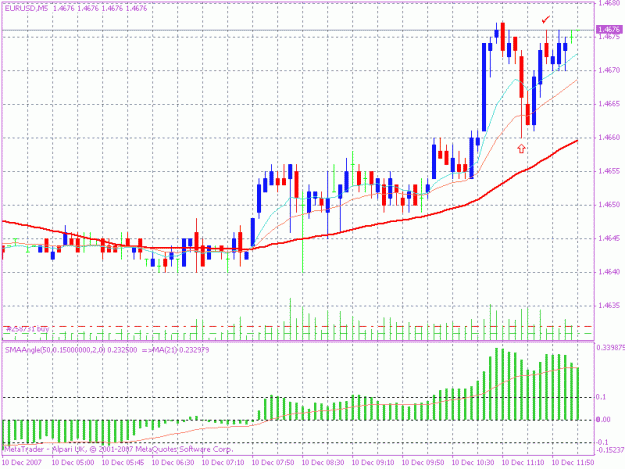
Task: Click the -0.15237 indicator scale value
Action: click(x=611, y=450)
